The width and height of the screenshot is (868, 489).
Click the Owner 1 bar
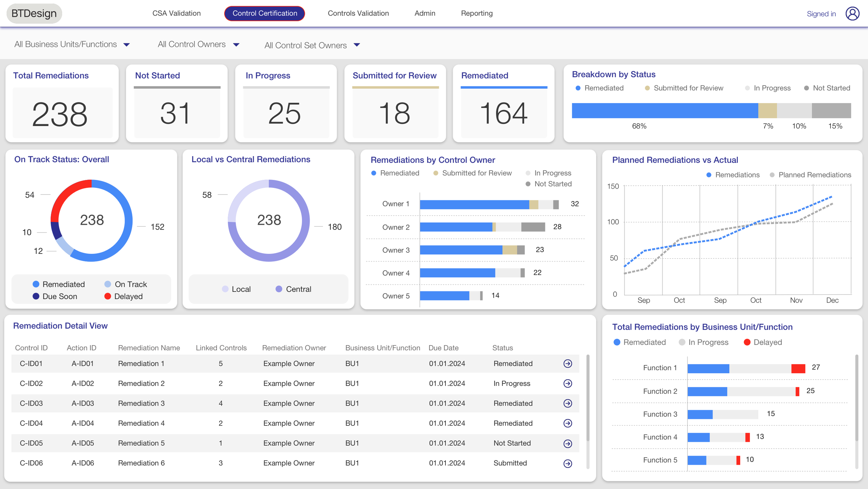489,205
